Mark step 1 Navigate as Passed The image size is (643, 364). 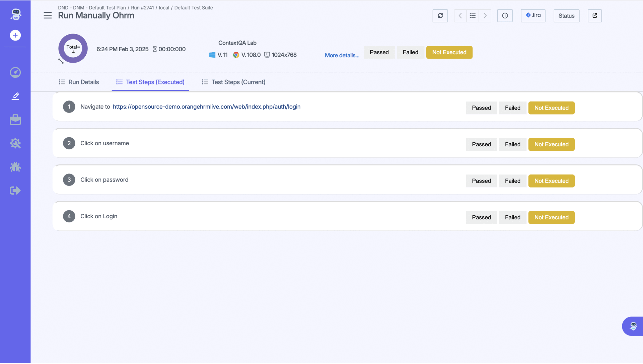[481, 108]
